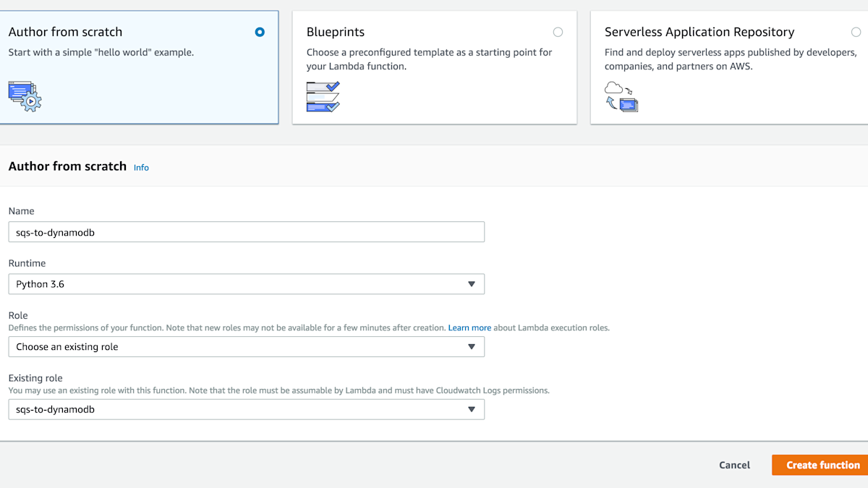Click the Runtime dropdown arrow
Viewport: 868px width, 488px height.
471,284
